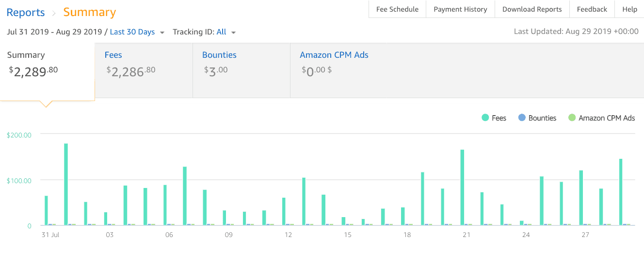Open the Fee Schedule page
Image resolution: width=644 pixels, height=255 pixels.
coord(397,9)
